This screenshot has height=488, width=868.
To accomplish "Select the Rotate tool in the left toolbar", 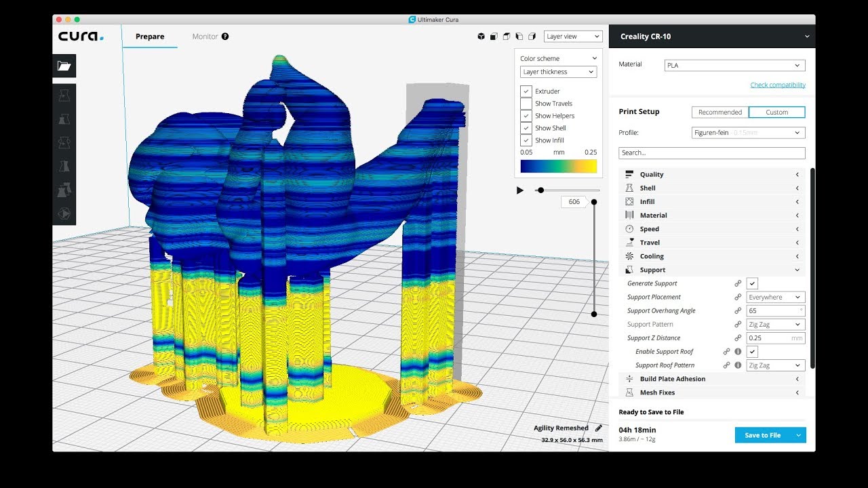I will [64, 143].
